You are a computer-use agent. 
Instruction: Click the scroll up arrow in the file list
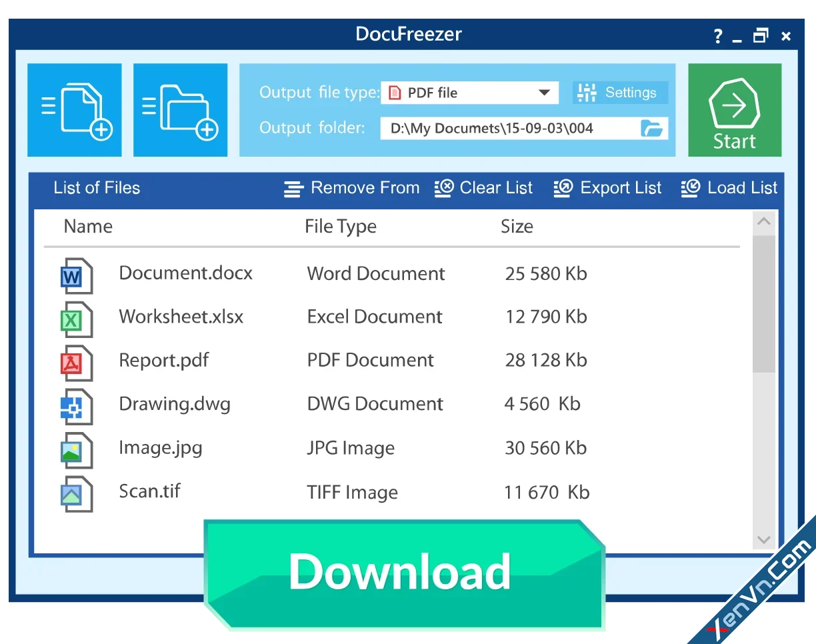pos(764,222)
